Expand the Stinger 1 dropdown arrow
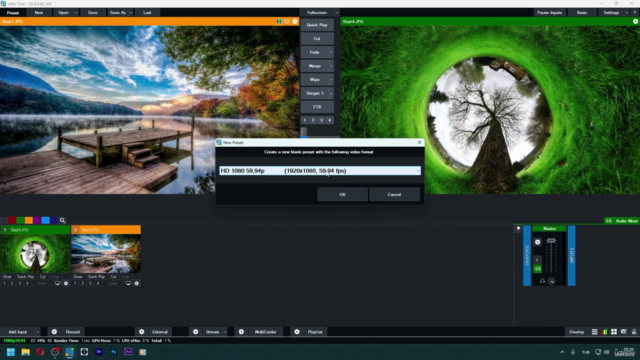Image resolution: width=640 pixels, height=360 pixels. [x=331, y=93]
